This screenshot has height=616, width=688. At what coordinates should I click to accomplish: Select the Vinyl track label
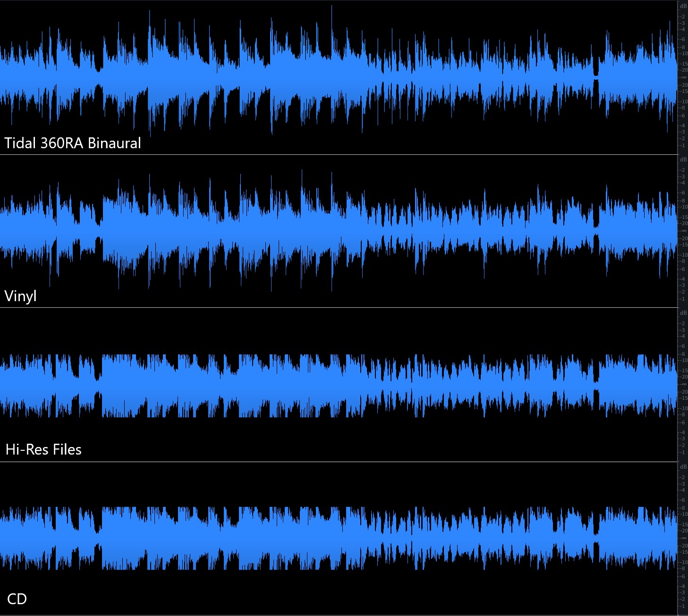pyautogui.click(x=20, y=296)
